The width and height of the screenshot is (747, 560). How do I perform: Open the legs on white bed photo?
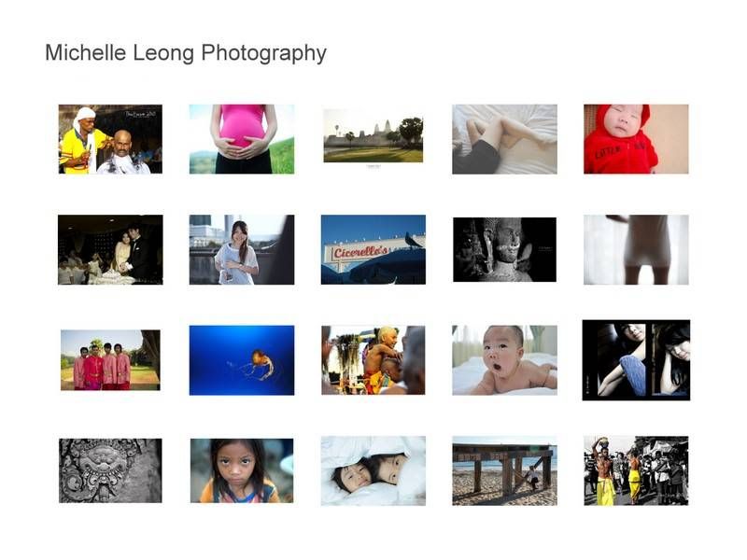(x=504, y=139)
